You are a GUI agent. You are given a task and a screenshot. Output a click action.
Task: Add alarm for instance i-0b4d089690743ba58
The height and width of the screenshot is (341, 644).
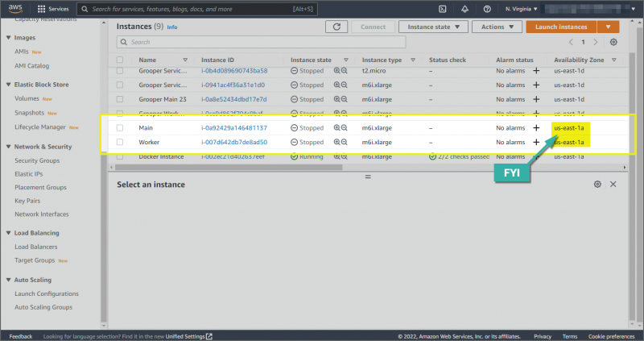coord(536,71)
